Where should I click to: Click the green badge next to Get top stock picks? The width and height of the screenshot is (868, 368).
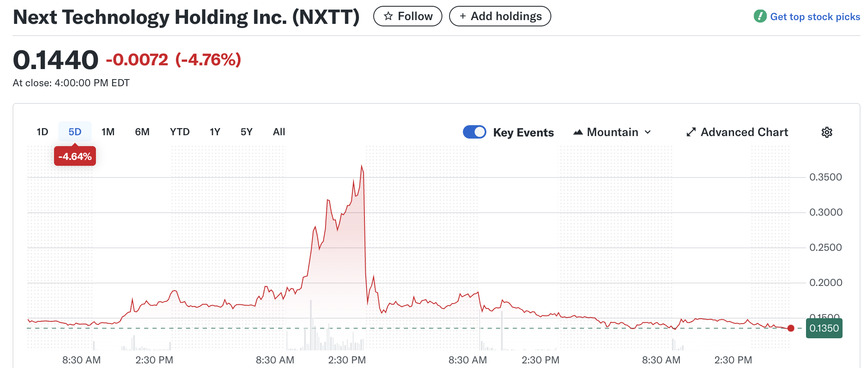[759, 16]
